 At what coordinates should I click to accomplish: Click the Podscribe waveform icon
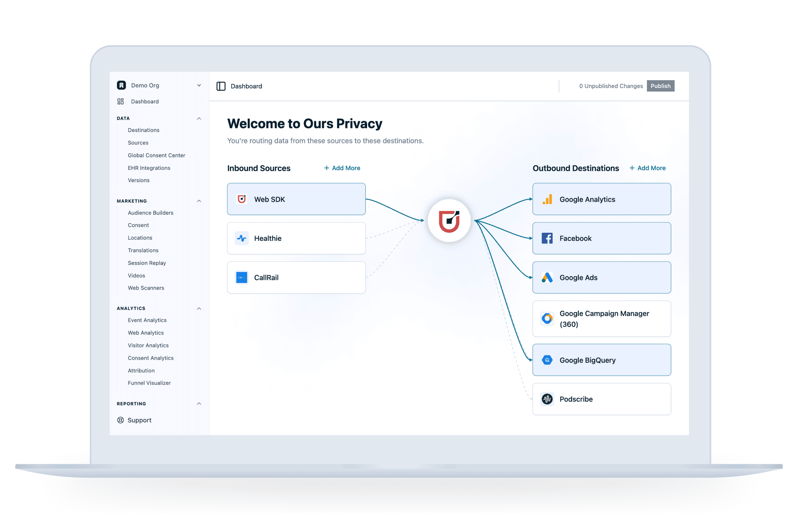[x=547, y=399]
